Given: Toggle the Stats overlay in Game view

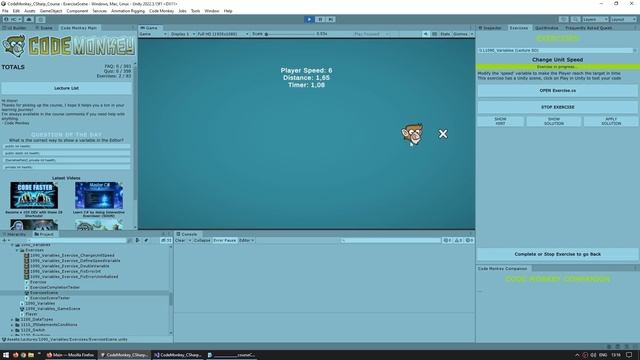Looking at the screenshot, I should [x=444, y=34].
